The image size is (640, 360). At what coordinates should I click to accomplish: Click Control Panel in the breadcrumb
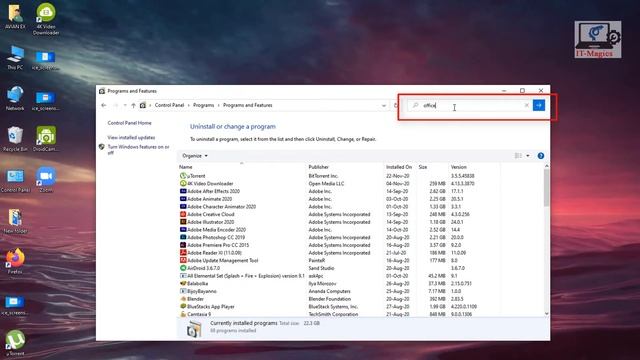click(x=169, y=105)
